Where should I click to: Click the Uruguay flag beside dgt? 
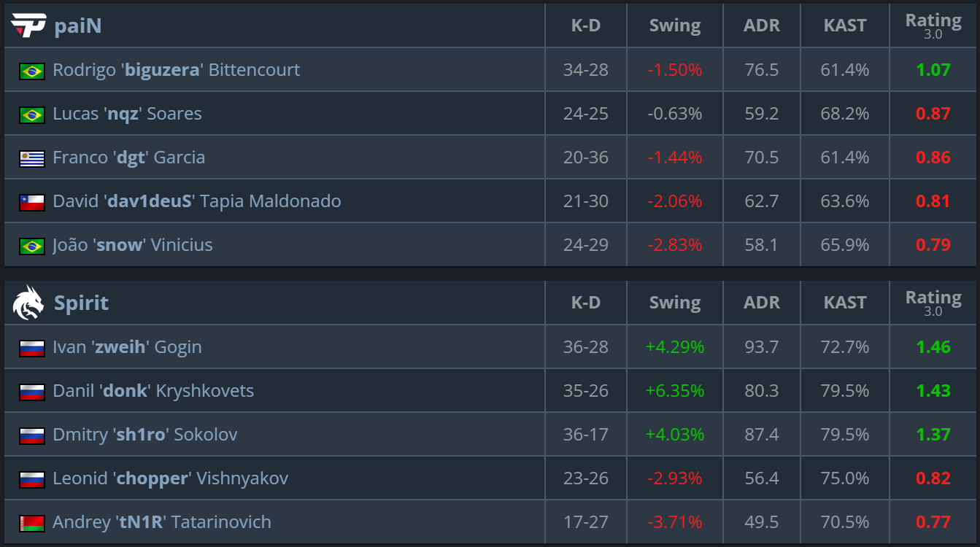(32, 158)
